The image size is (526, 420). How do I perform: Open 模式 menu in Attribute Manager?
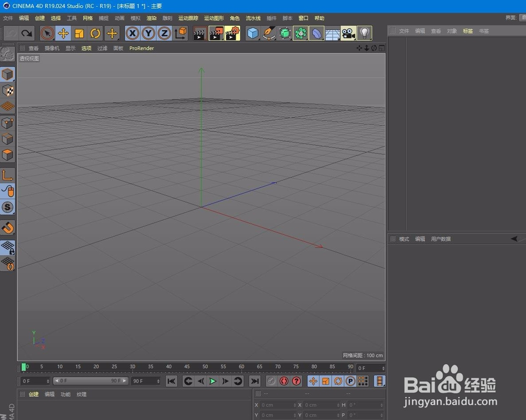[x=404, y=239]
